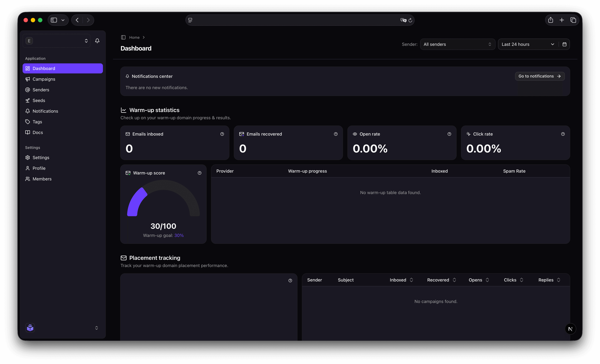Reload the page
Image resolution: width=600 pixels, height=364 pixels.
[410, 20]
